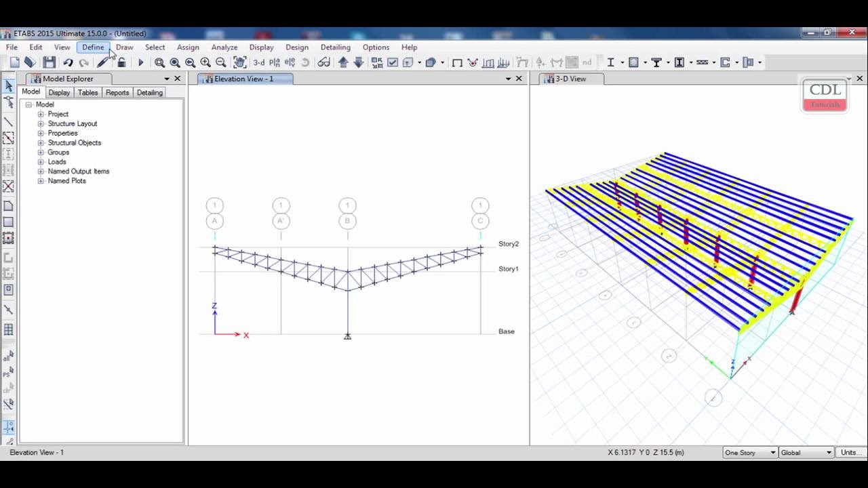The image size is (868, 488).
Task: Select the pointer Select Object tool
Action: pyautogui.click(x=9, y=86)
